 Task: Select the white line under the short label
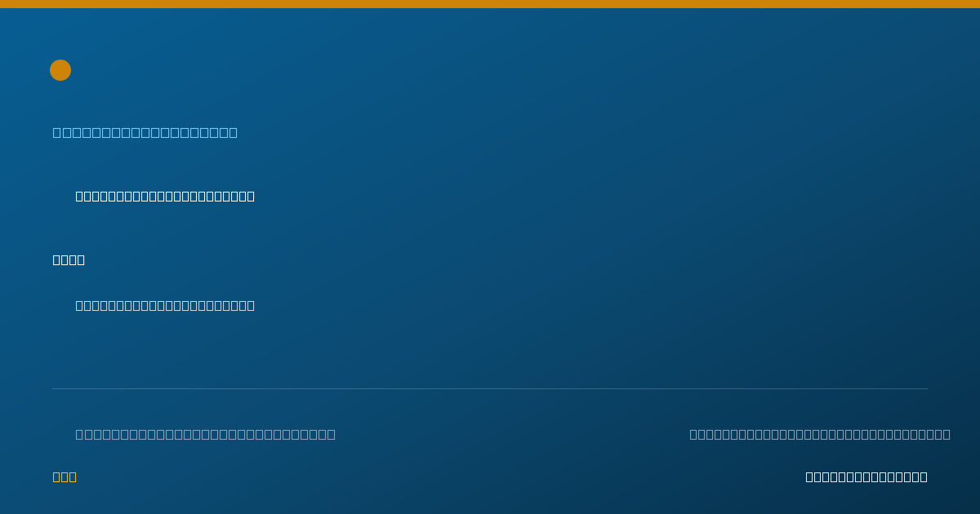tap(165, 305)
